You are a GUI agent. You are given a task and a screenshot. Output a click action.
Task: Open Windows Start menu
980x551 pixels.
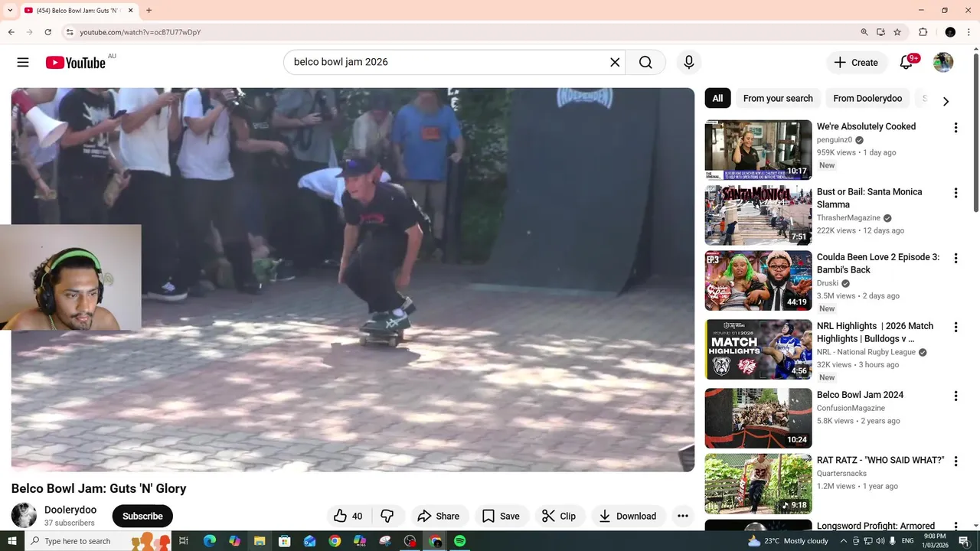point(11,541)
